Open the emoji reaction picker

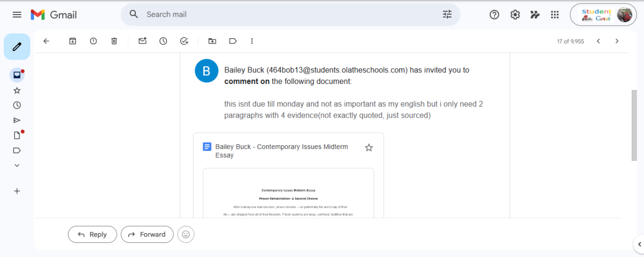[x=186, y=234]
